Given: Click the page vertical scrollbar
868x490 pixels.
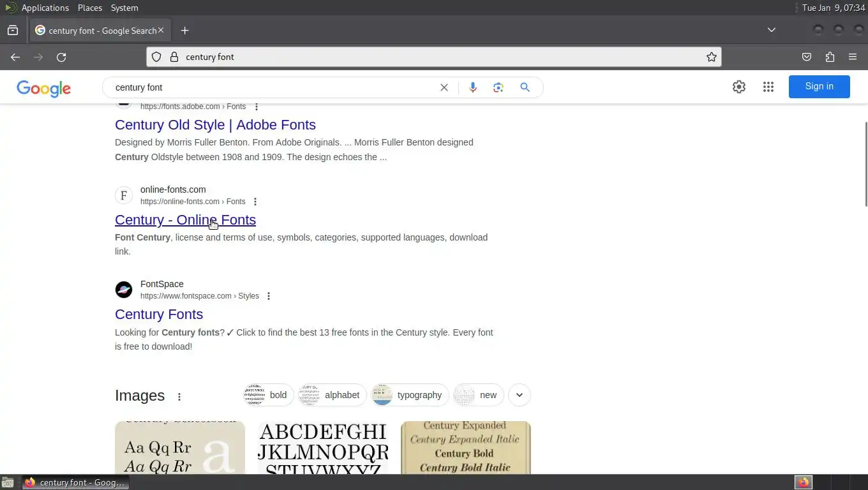Looking at the screenshot, I should (x=865, y=164).
